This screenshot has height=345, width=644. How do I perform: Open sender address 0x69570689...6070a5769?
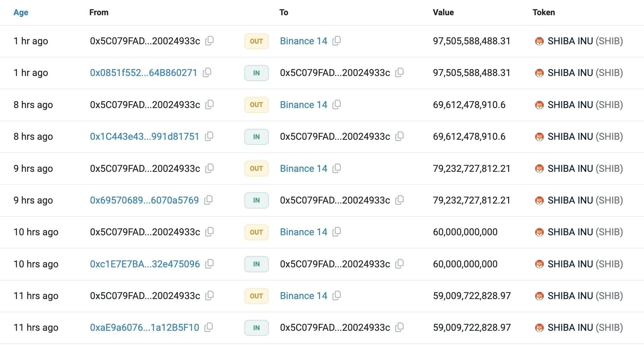point(144,200)
